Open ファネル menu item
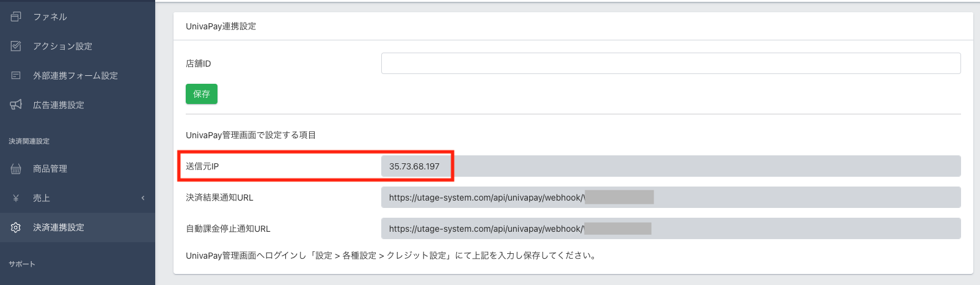980x285 pixels. (50, 17)
